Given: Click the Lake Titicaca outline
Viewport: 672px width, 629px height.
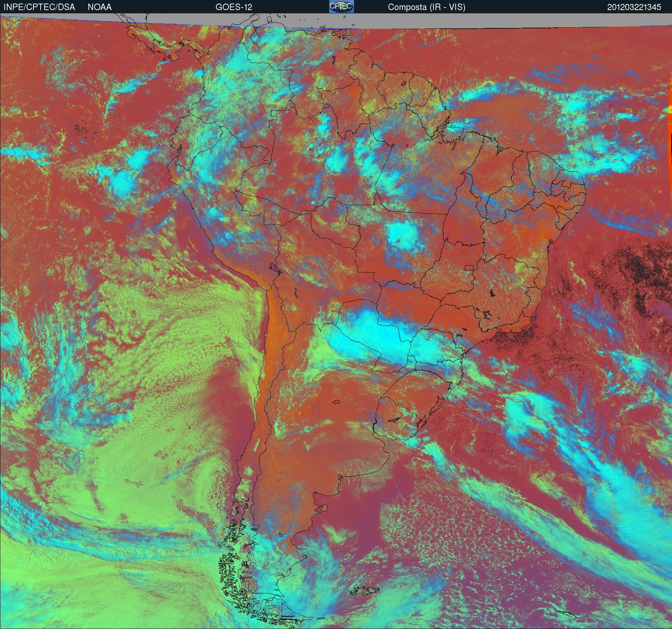Looking at the screenshot, I should 275,268.
